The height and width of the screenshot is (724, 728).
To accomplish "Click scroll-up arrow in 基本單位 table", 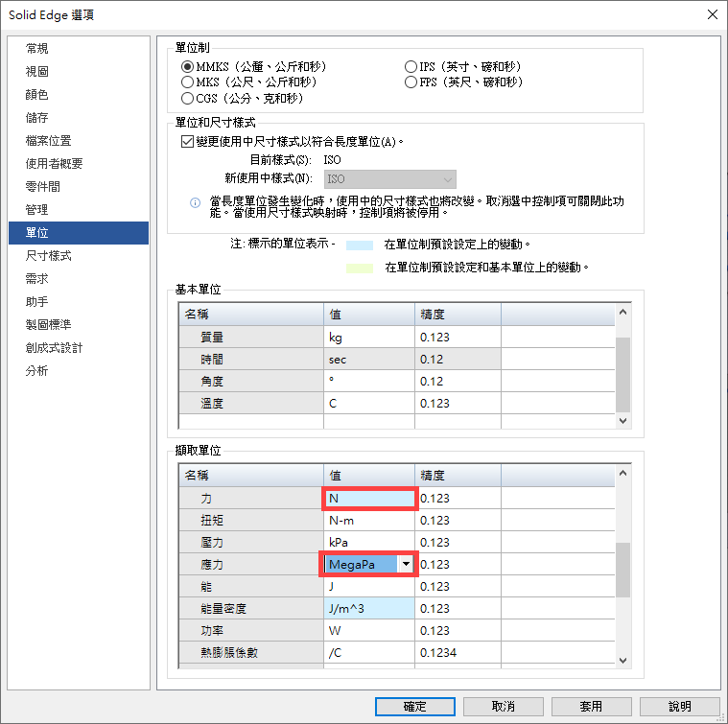I will pos(623,313).
